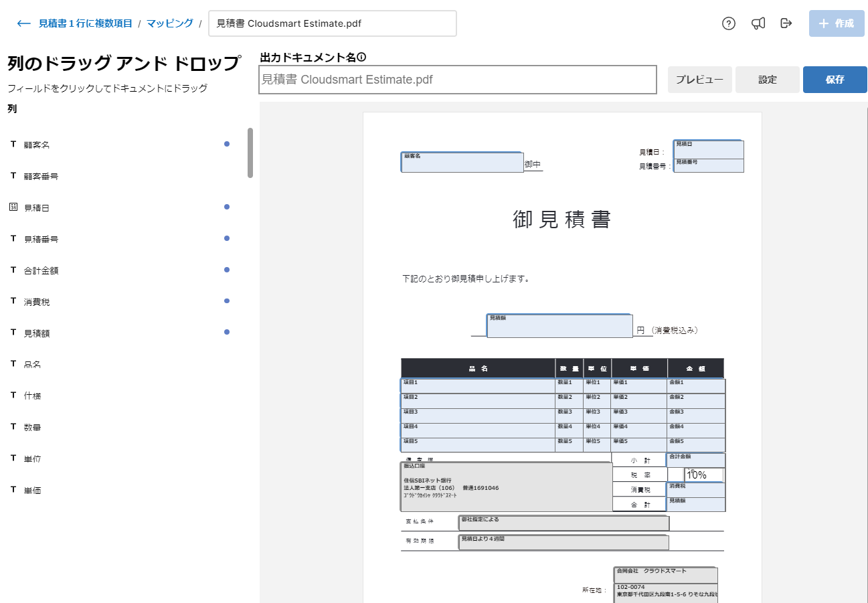Image resolution: width=868 pixels, height=603 pixels.
Task: Click the T icon of 仕様 column
Action: tap(13, 395)
